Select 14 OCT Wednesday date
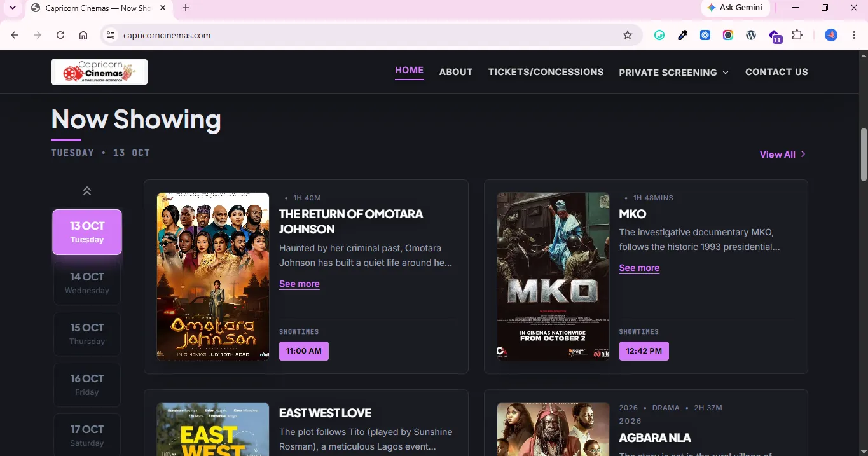The width and height of the screenshot is (868, 456). tap(87, 283)
